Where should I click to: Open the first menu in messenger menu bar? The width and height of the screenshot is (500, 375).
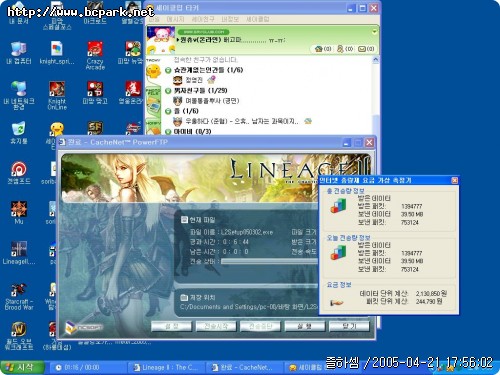[154, 19]
